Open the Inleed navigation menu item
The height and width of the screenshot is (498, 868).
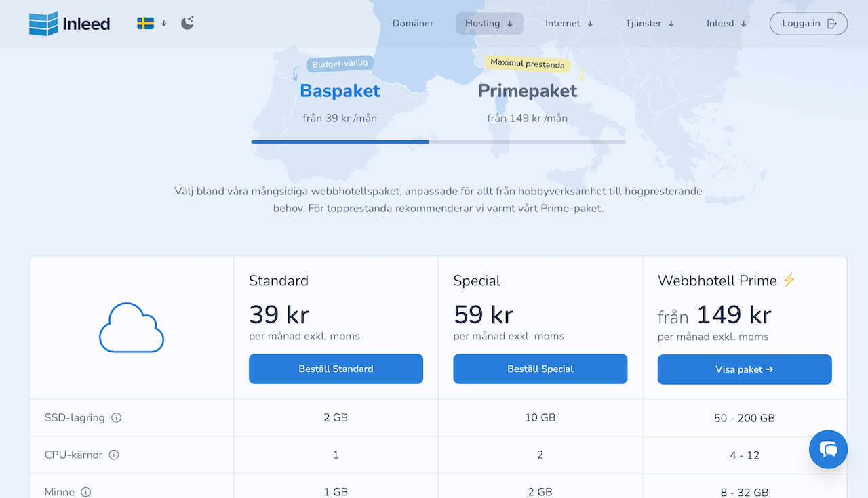pos(726,23)
